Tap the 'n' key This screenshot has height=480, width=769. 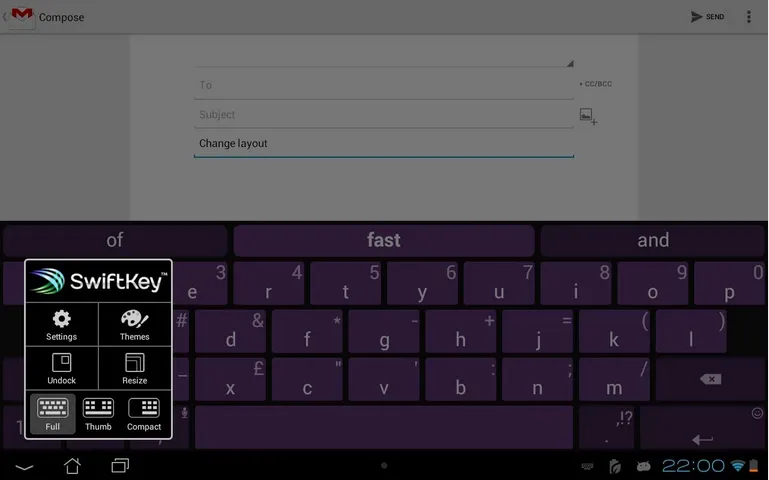[x=538, y=379]
